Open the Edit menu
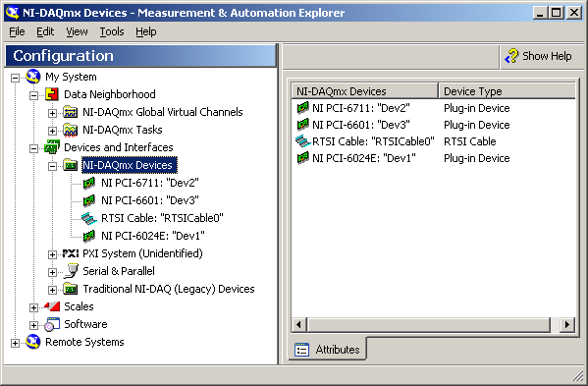 (45, 31)
